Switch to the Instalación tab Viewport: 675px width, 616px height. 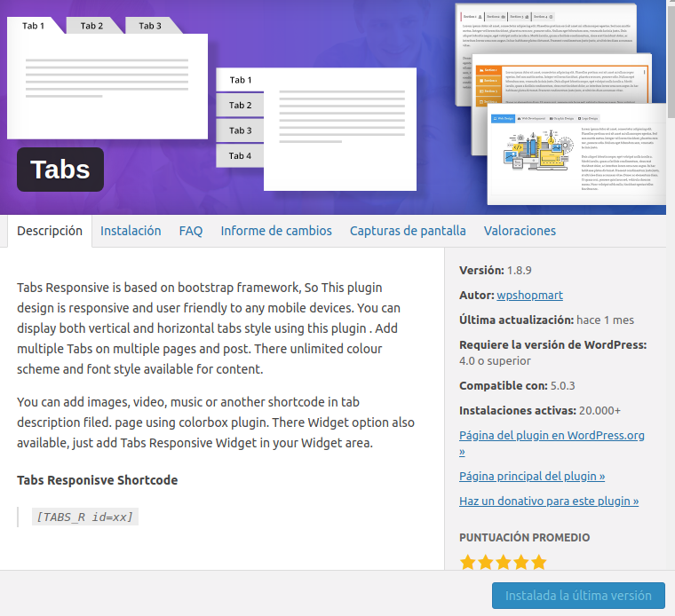[x=131, y=231]
